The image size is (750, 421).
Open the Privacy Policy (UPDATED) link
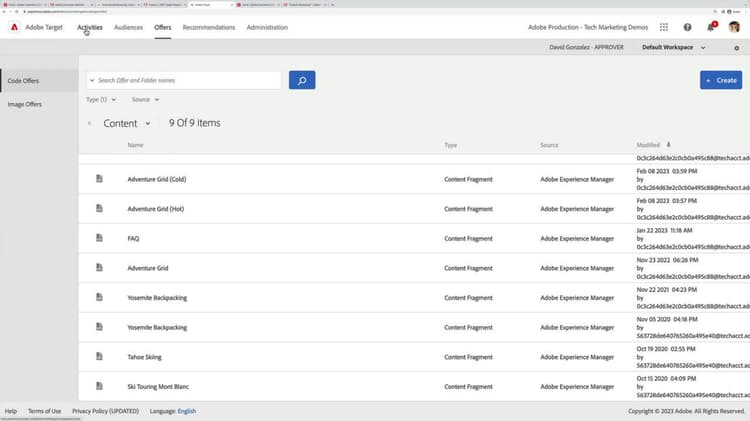[x=105, y=411]
